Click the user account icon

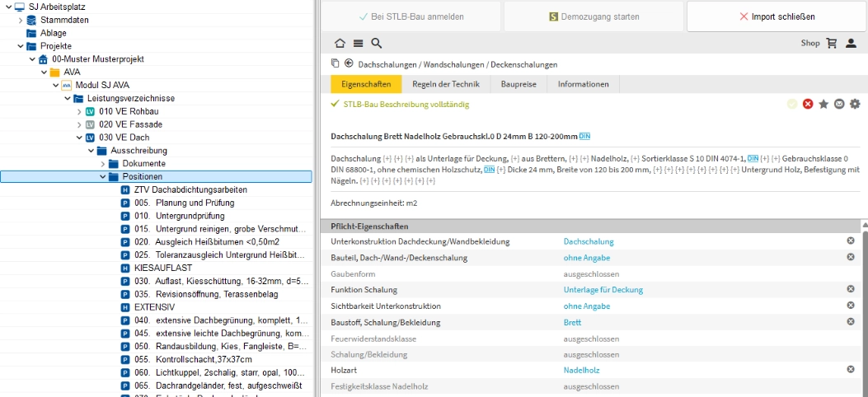click(x=851, y=44)
